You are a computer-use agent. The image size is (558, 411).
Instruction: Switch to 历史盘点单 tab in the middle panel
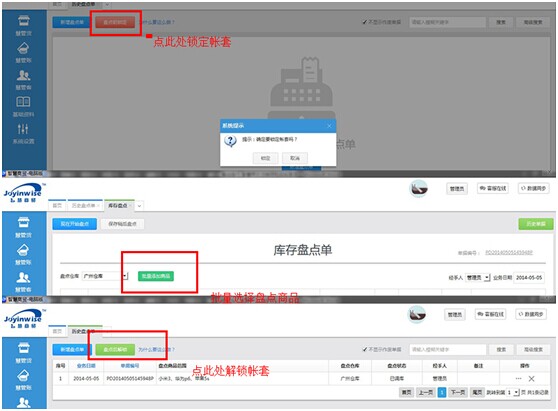[84, 205]
